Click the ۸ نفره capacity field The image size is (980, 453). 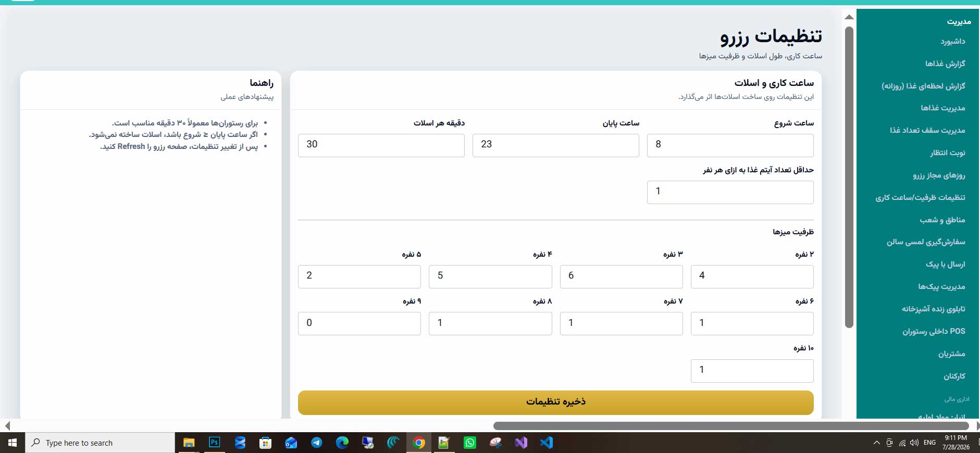490,323
